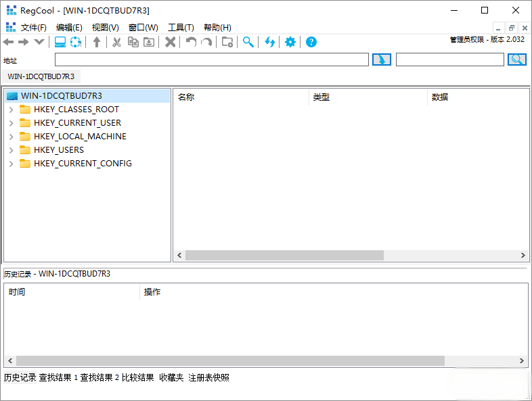Open search with the blue magnifier icon

pos(248,42)
